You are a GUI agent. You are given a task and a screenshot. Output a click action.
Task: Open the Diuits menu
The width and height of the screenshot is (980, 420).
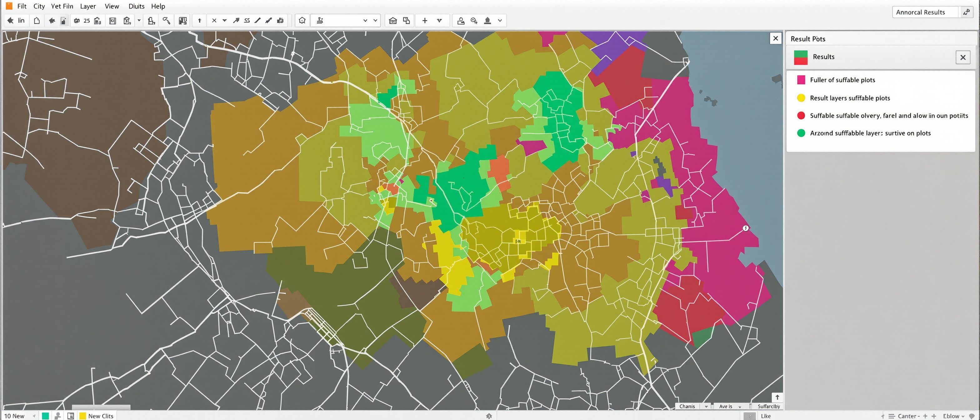(x=136, y=6)
